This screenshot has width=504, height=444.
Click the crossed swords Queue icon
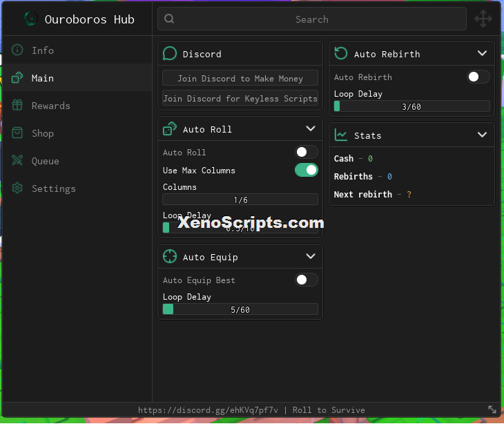pyautogui.click(x=17, y=160)
